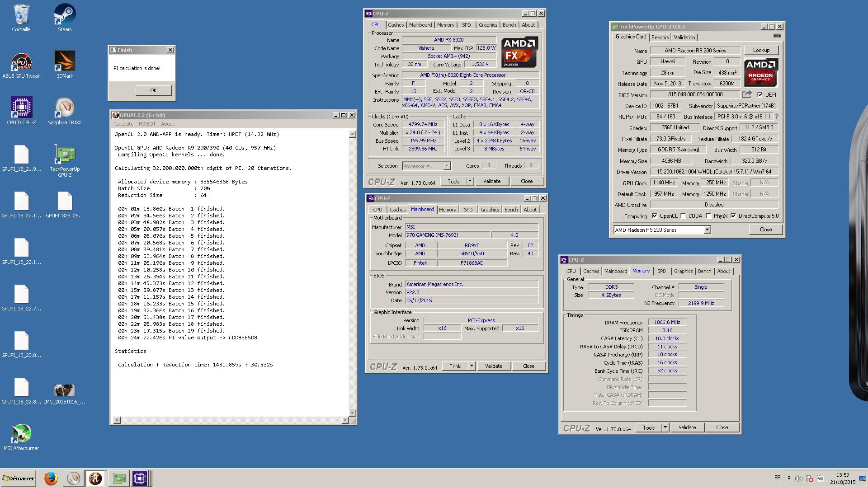Viewport: 868px width, 488px height.
Task: Select the GPUPI_32B_25 desktop file
Action: pyautogui.click(x=65, y=205)
